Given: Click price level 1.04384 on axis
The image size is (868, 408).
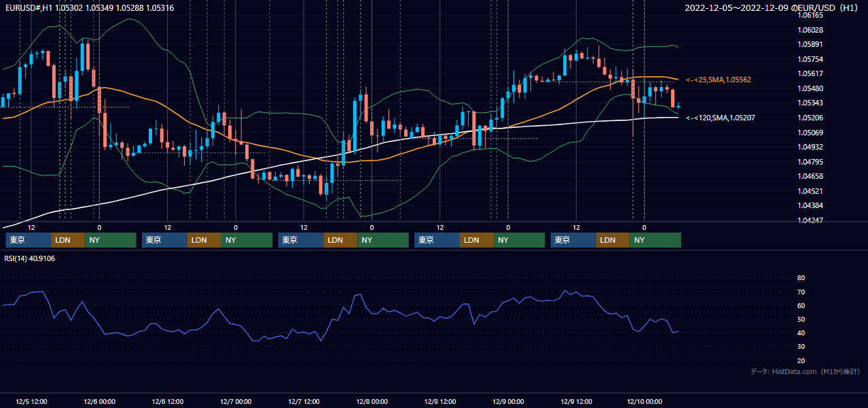Looking at the screenshot, I should (x=810, y=205).
